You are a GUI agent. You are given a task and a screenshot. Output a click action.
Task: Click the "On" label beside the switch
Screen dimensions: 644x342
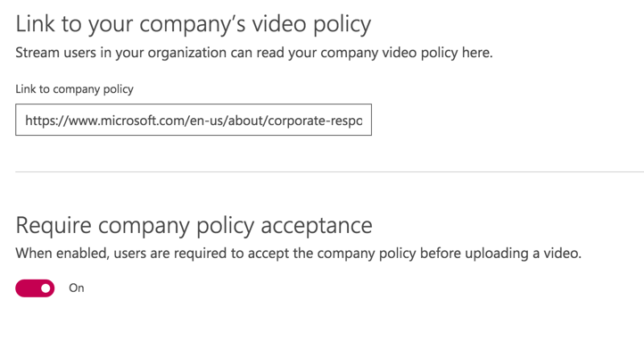coord(77,288)
